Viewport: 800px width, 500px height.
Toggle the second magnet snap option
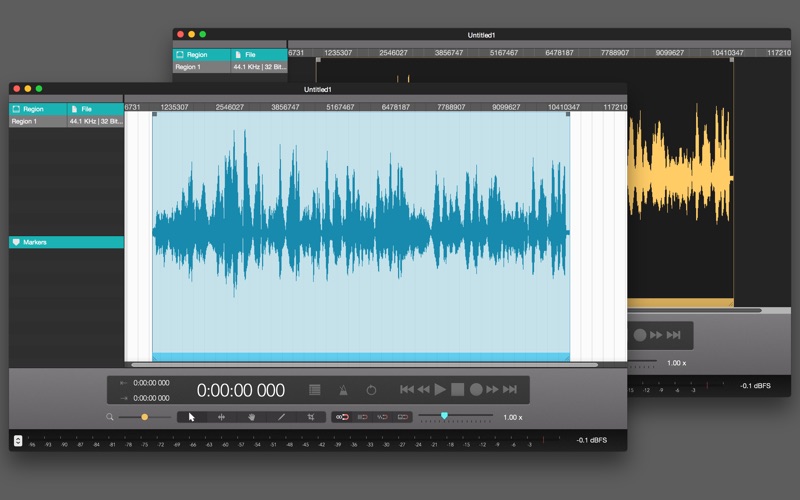(362, 417)
